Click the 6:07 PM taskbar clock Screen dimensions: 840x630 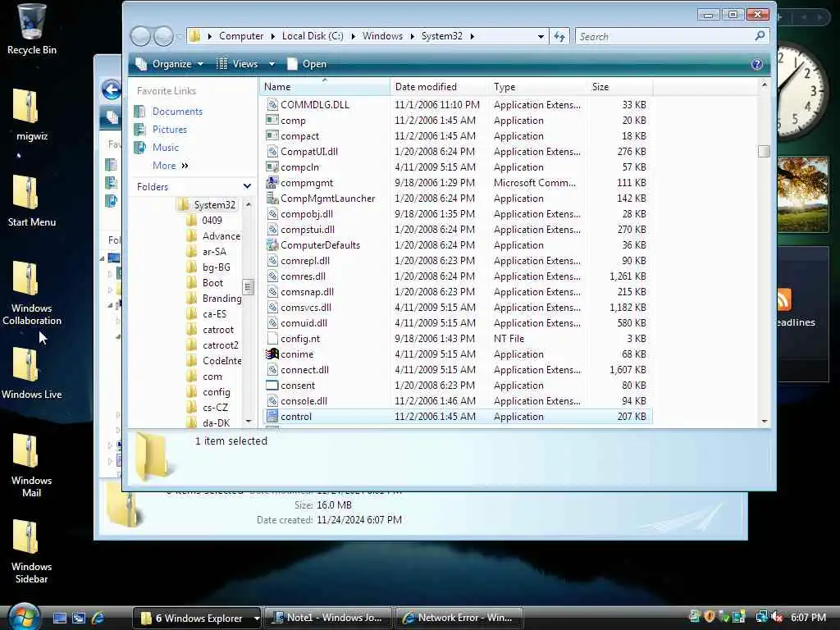point(808,617)
